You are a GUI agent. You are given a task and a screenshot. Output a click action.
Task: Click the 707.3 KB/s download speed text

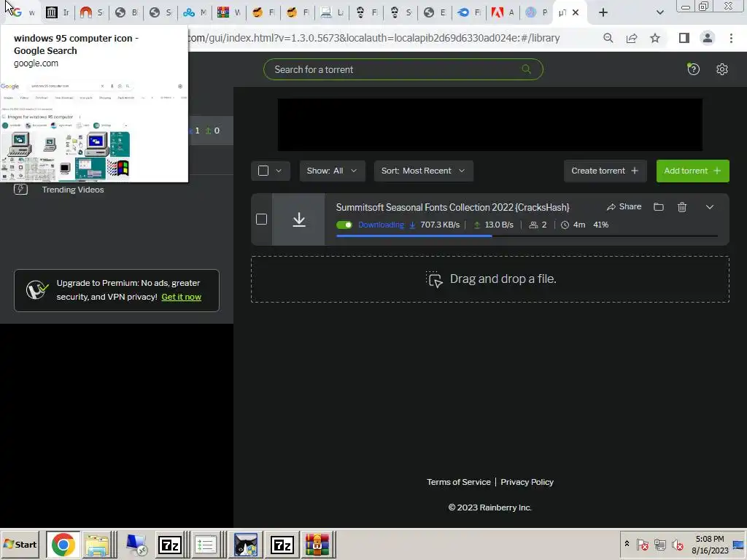pyautogui.click(x=440, y=225)
